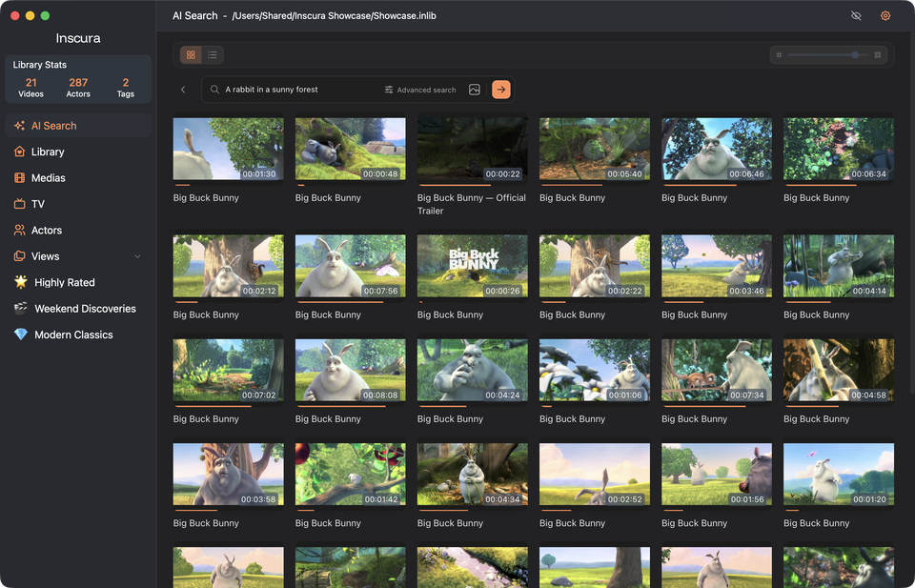
Task: Open the thumbnail at 00:04:24
Action: coord(472,370)
